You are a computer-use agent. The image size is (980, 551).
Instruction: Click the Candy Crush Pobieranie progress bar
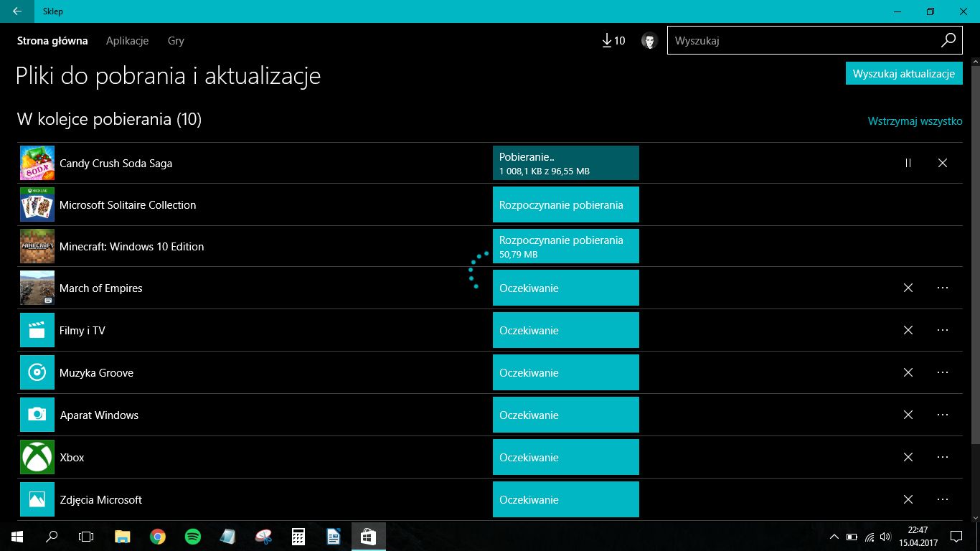(x=566, y=163)
